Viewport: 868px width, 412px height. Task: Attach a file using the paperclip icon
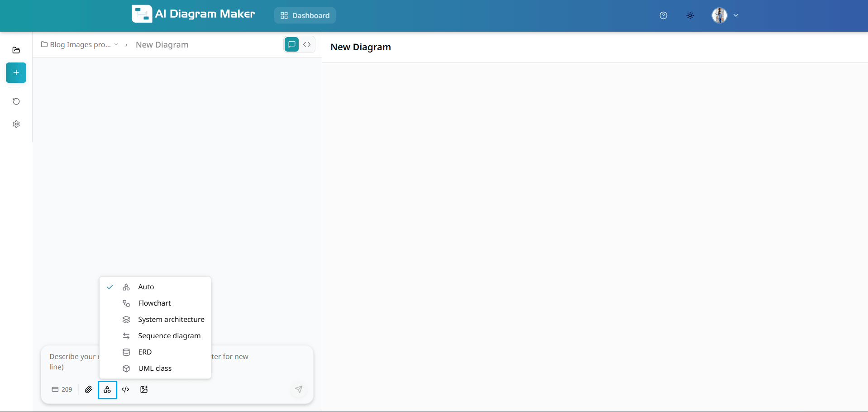[89, 389]
